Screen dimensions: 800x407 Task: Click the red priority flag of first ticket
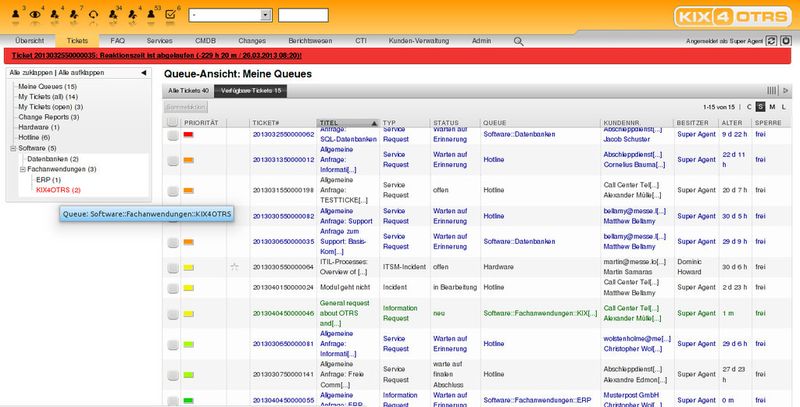coord(188,135)
